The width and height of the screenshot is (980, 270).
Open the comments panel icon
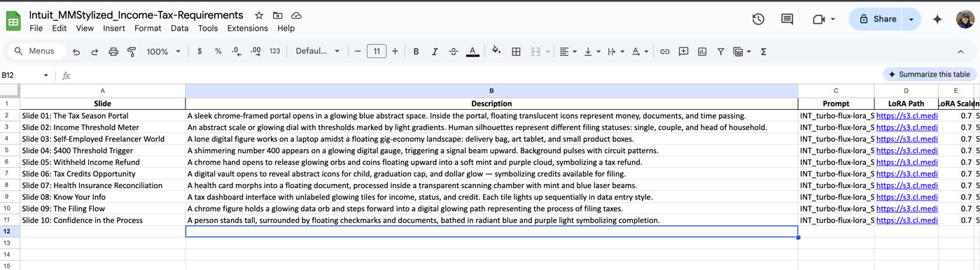click(x=787, y=20)
